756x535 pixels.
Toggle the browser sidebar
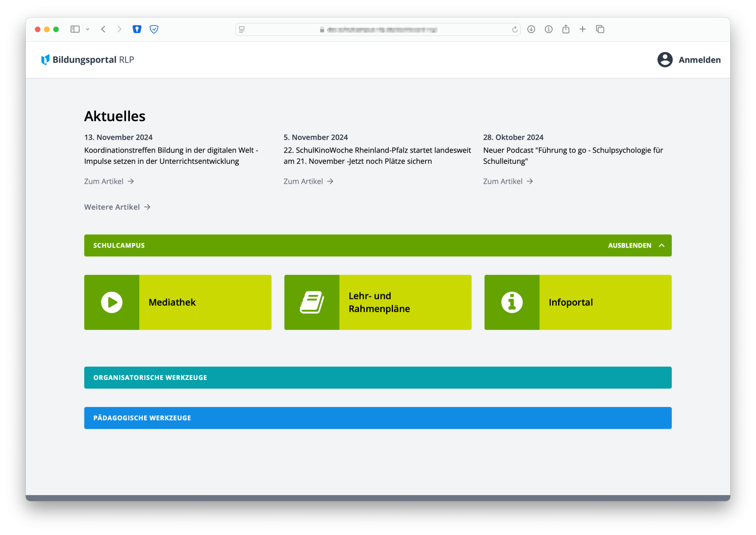point(75,29)
